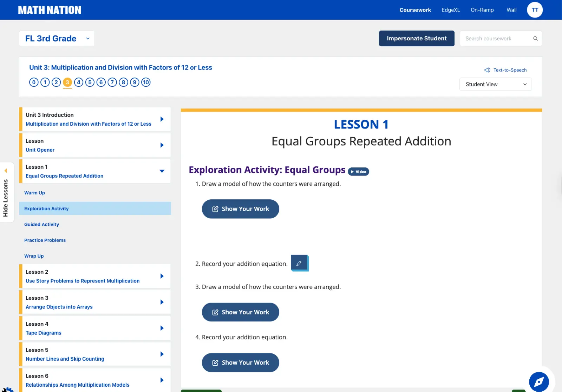Click into the Search coursework field
The width and height of the screenshot is (562, 392).
pos(495,39)
